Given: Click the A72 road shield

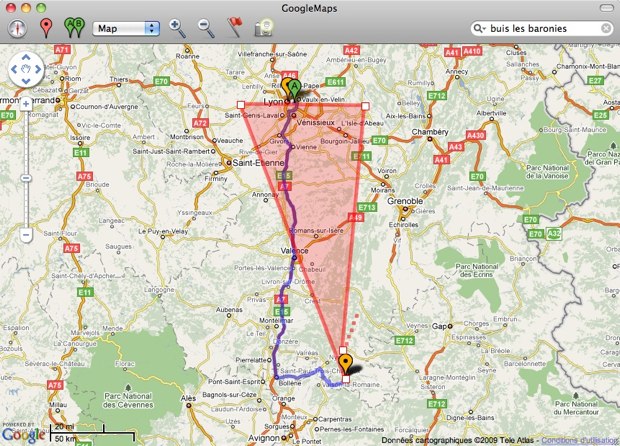Looking at the screenshot, I should pyautogui.click(x=200, y=123).
